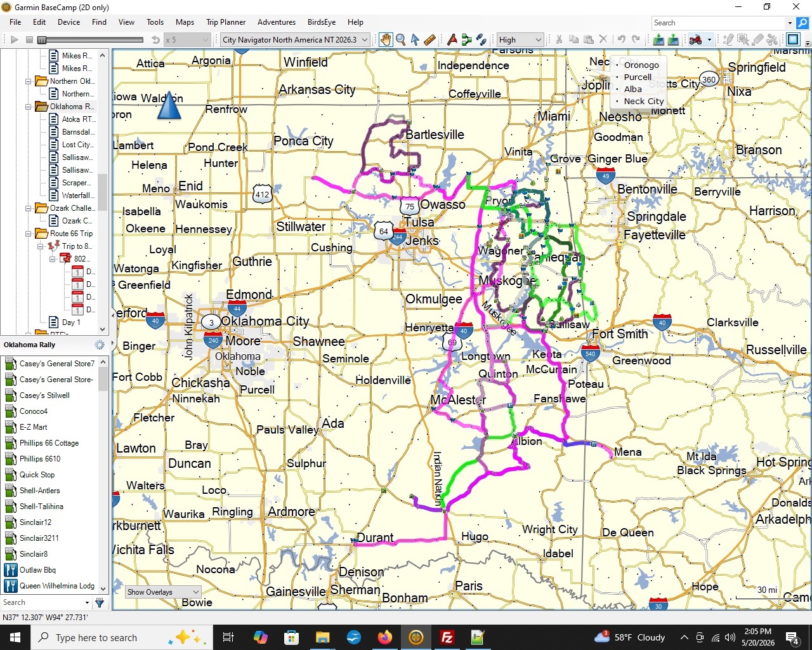Select the New Track footprints tool
812x650 pixels.
[481, 39]
